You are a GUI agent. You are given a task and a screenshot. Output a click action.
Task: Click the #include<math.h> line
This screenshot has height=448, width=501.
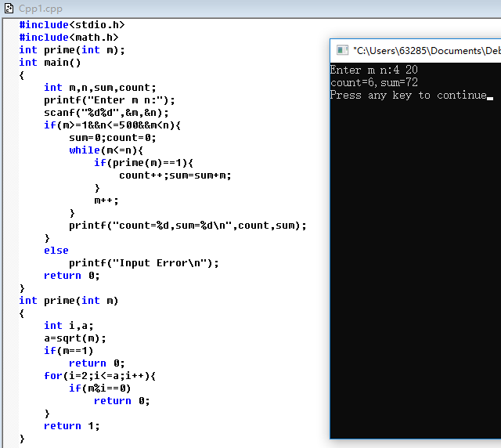pyautogui.click(x=69, y=38)
